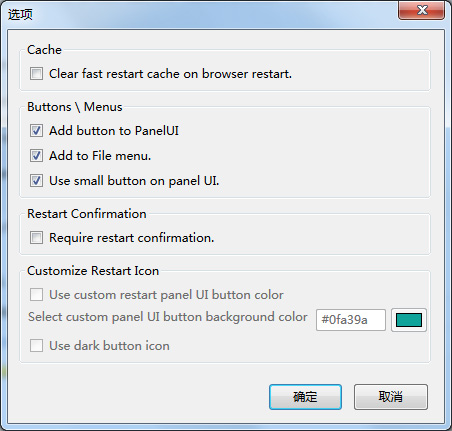Click the 'Use dark button icon' label
Image resolution: width=452 pixels, height=431 pixels.
(x=109, y=346)
